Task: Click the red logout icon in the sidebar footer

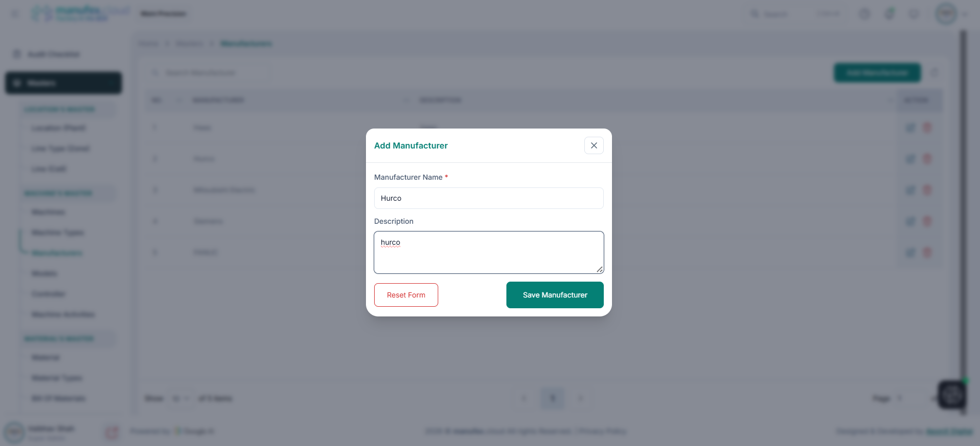Action: (x=111, y=433)
